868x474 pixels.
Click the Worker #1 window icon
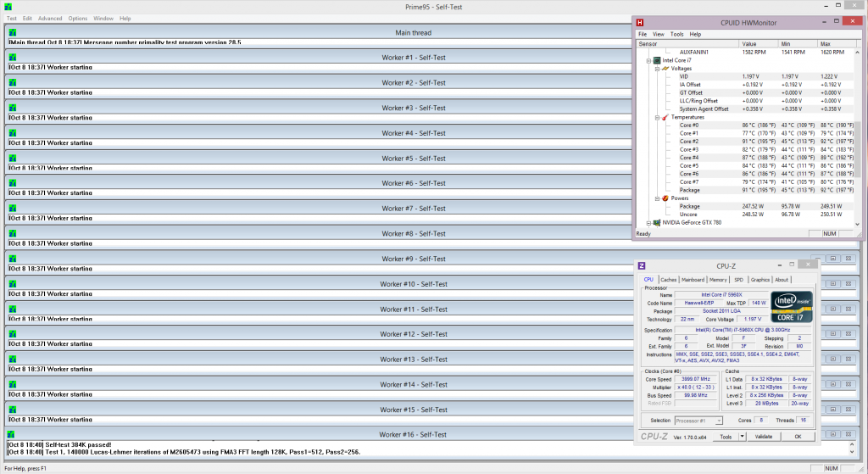click(x=12, y=58)
